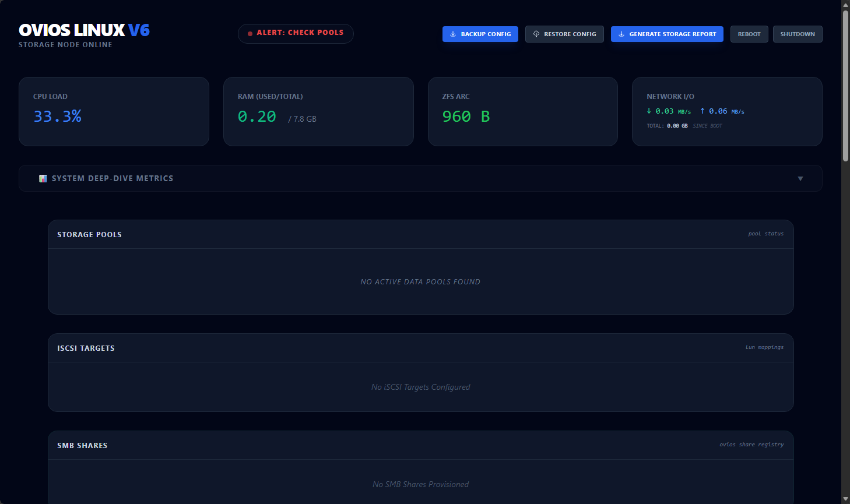Click the Backup Config button
This screenshot has height=504, width=850.
(480, 34)
